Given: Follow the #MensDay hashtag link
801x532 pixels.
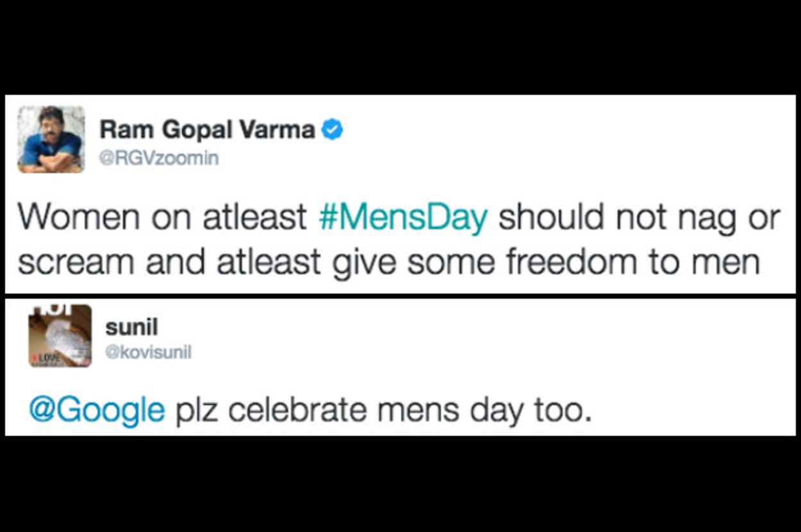Looking at the screenshot, I should pyautogui.click(x=403, y=218).
